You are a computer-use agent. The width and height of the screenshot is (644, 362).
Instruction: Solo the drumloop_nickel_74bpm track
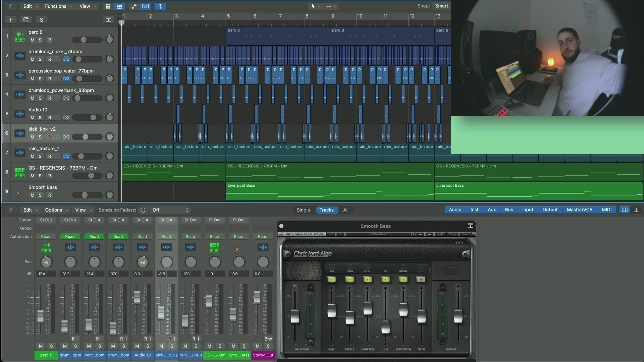point(40,59)
